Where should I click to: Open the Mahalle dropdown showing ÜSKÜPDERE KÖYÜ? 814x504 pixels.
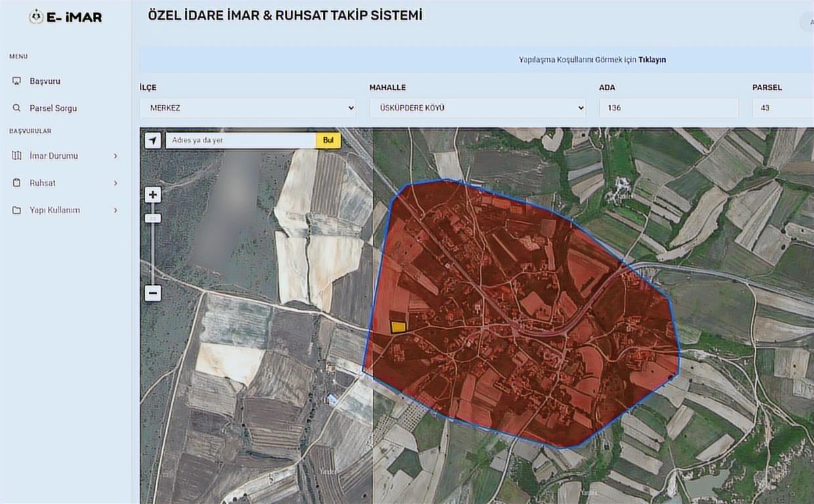click(x=477, y=108)
